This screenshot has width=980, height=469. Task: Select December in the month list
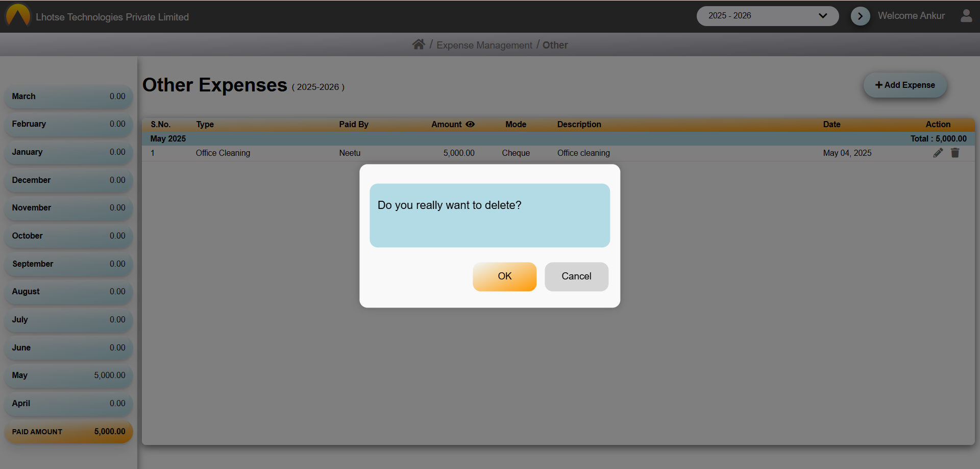pyautogui.click(x=68, y=180)
